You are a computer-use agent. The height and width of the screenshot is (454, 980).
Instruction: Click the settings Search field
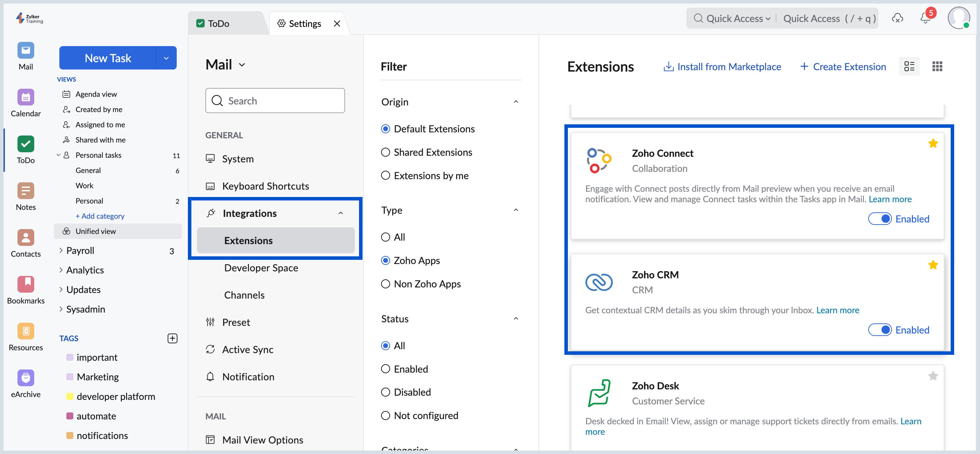275,101
